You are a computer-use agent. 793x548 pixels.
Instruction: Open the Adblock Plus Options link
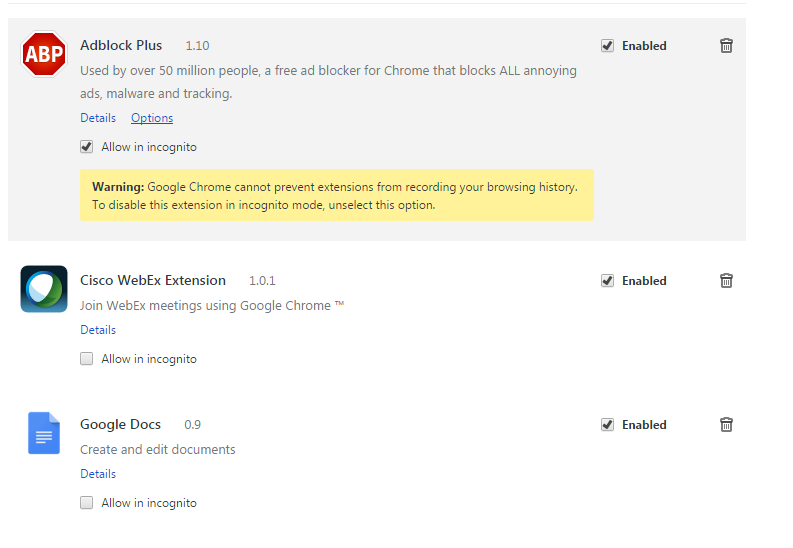(x=152, y=118)
